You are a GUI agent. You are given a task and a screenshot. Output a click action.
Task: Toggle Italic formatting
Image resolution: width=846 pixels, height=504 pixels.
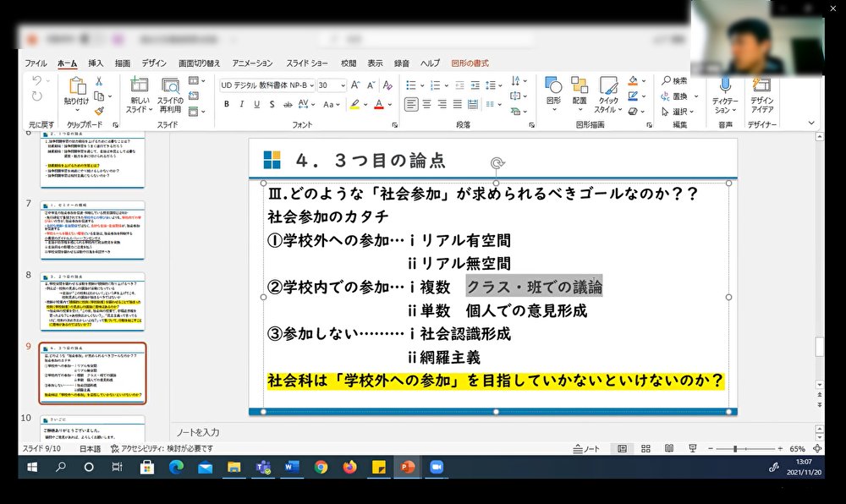point(242,104)
